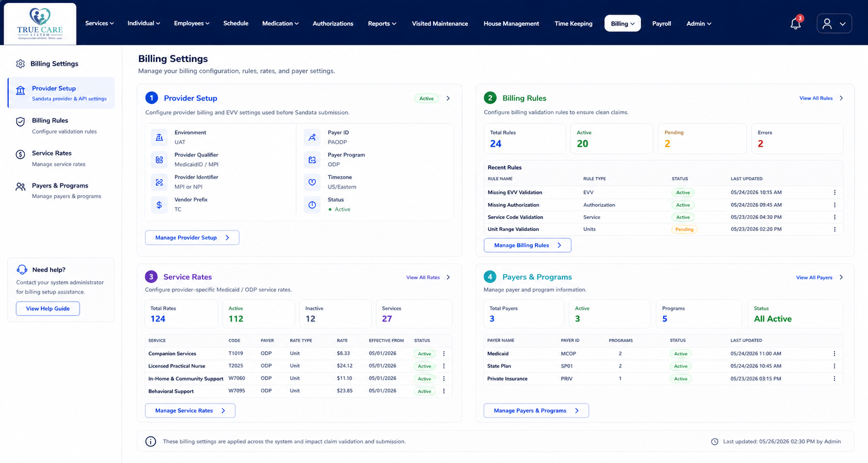Click the Manage Billing Rules button

[527, 245]
